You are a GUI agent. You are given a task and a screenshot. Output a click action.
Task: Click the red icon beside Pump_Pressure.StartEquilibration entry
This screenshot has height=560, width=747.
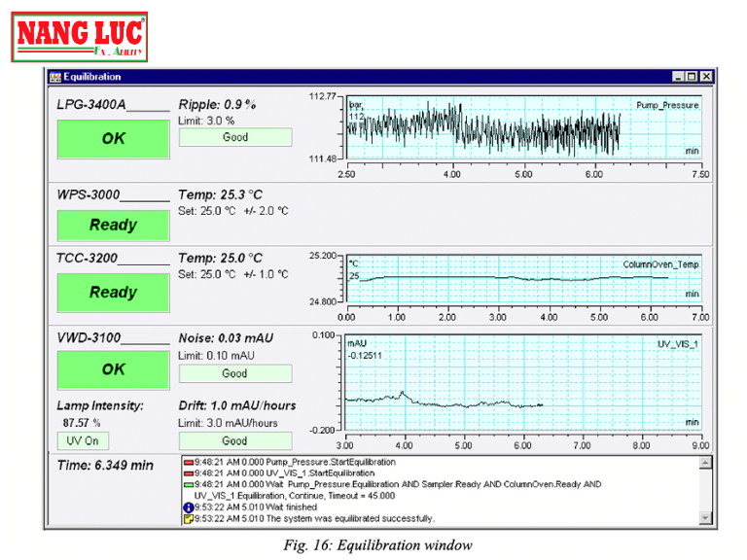(188, 461)
